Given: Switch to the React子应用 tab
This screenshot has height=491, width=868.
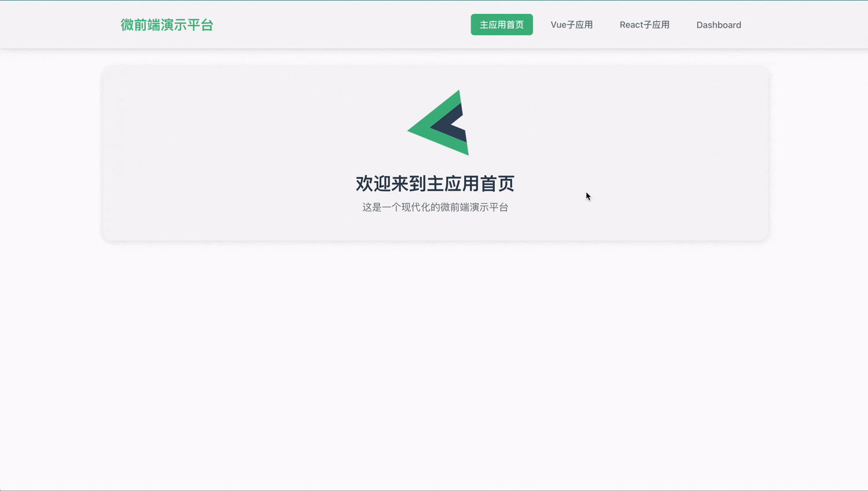Looking at the screenshot, I should click(x=644, y=25).
